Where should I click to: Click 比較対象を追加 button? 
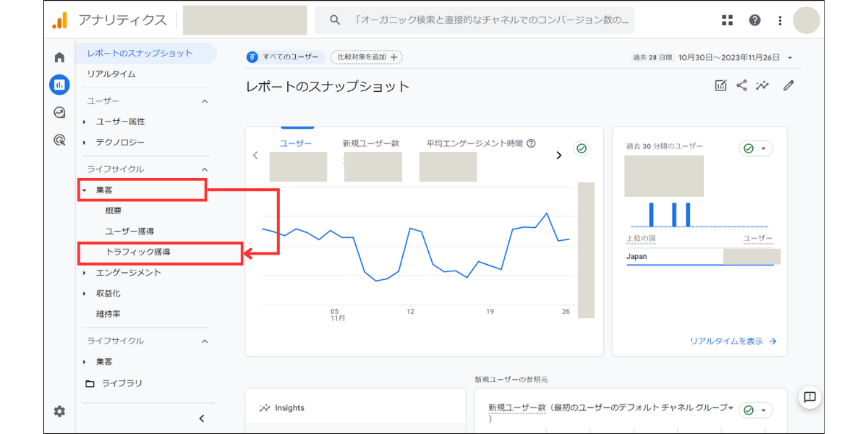(x=366, y=56)
